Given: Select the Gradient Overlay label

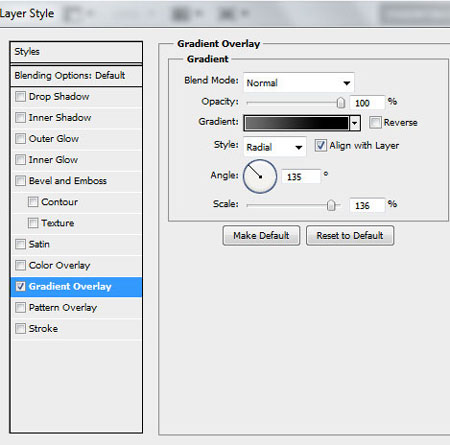Looking at the screenshot, I should [x=70, y=287].
